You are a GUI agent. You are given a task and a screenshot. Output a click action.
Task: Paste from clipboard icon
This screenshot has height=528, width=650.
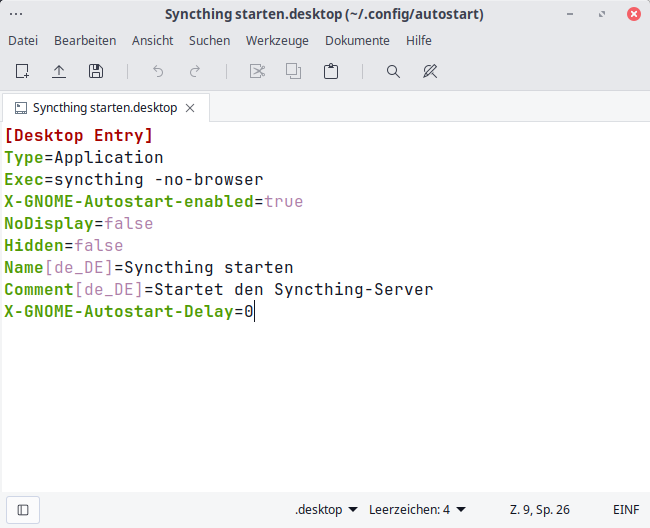[x=331, y=71]
